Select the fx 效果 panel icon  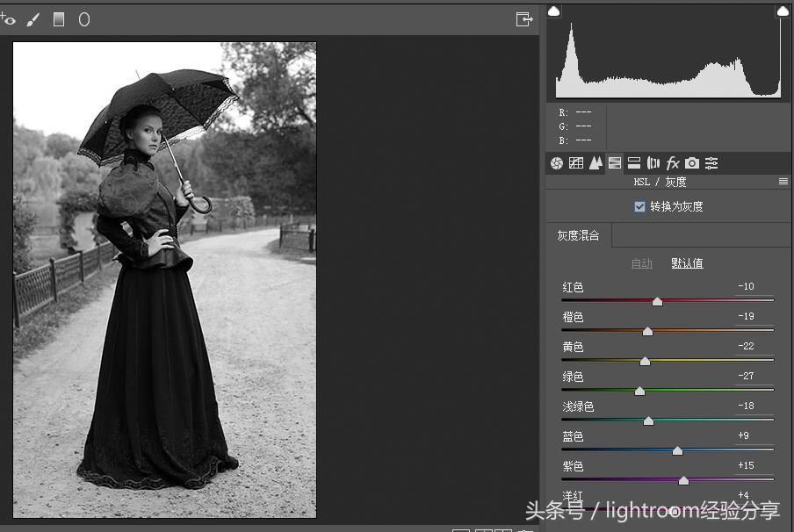[673, 162]
